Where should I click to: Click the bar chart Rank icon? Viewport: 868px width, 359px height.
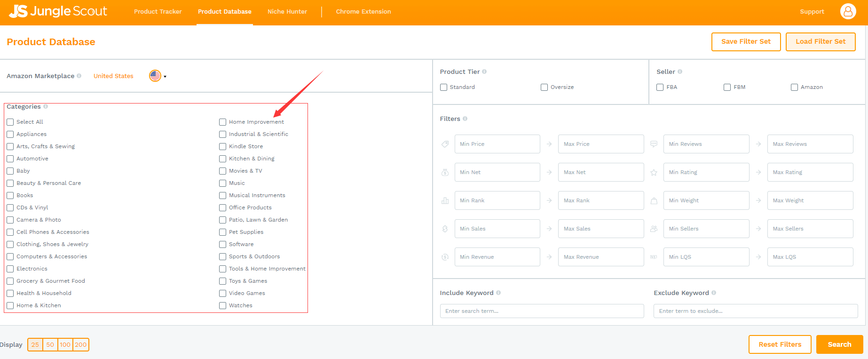click(x=445, y=200)
